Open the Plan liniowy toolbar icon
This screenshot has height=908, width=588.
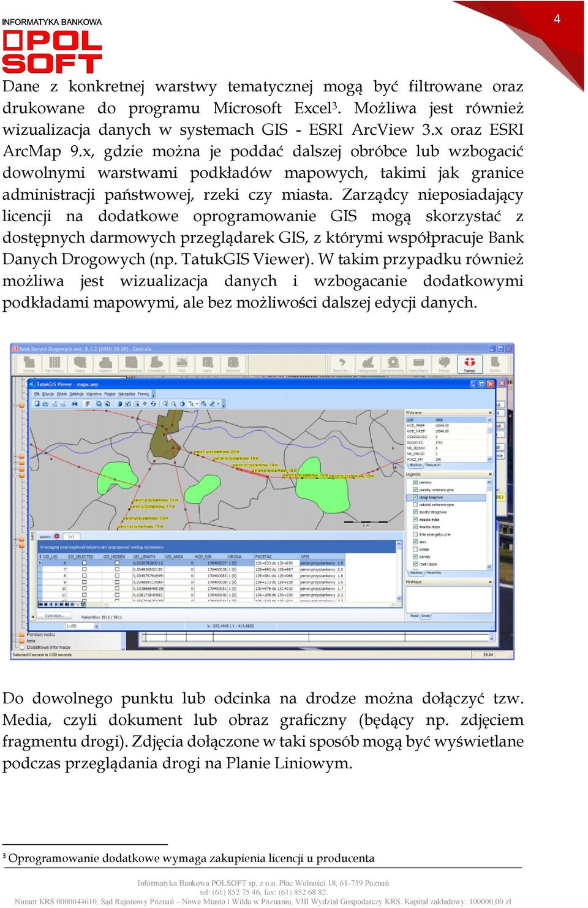click(54, 364)
